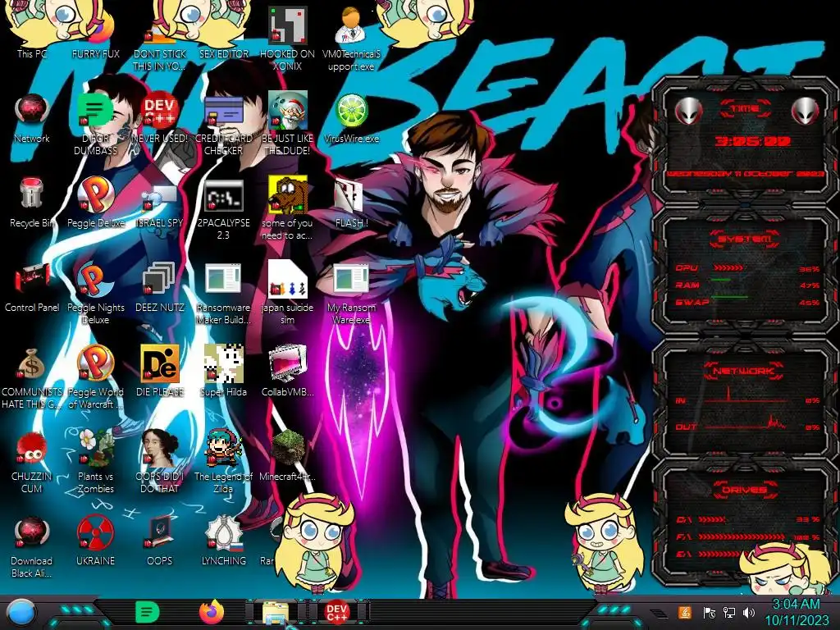Open the Network desktop icon
This screenshot has height=630, width=840.
tap(32, 118)
